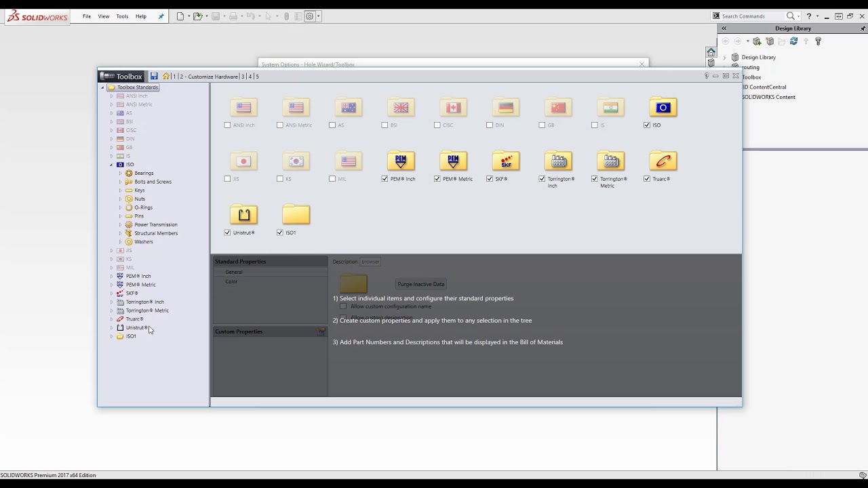Open the SKF folder icon
Image resolution: width=868 pixels, height=488 pixels.
tap(506, 161)
